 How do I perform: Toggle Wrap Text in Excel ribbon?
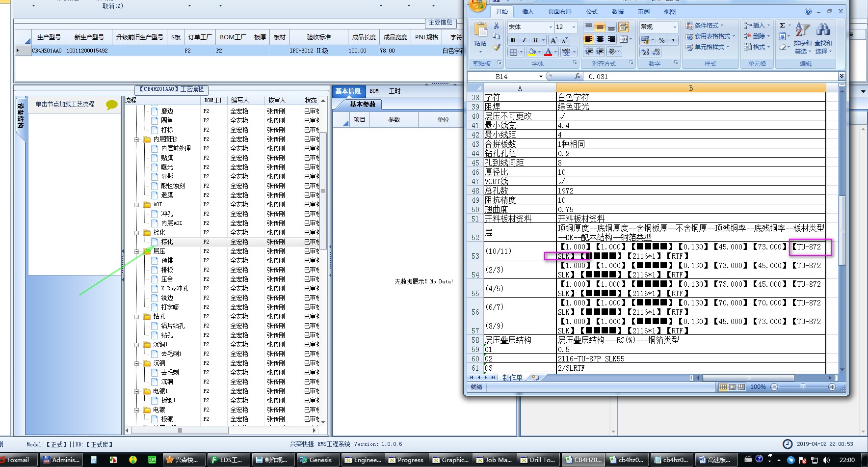click(x=624, y=27)
